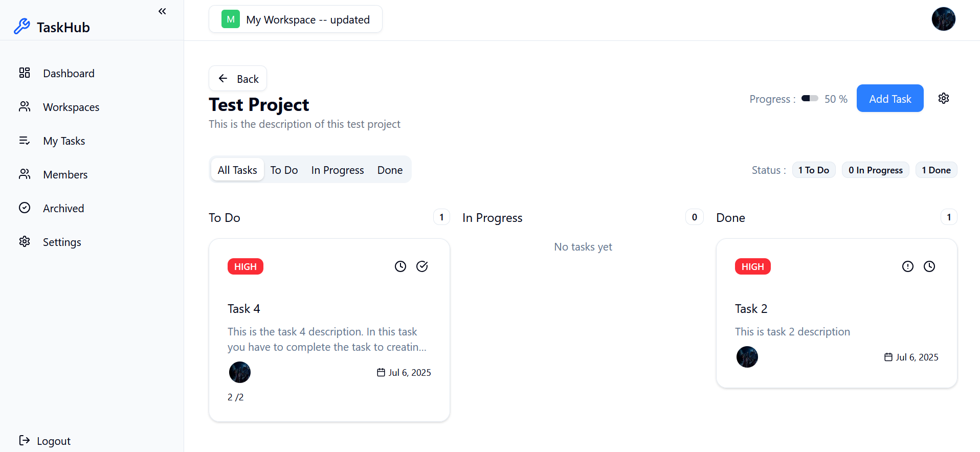Viewport: 980px width, 452px height.
Task: Click the Done column count badge
Action: click(x=949, y=217)
